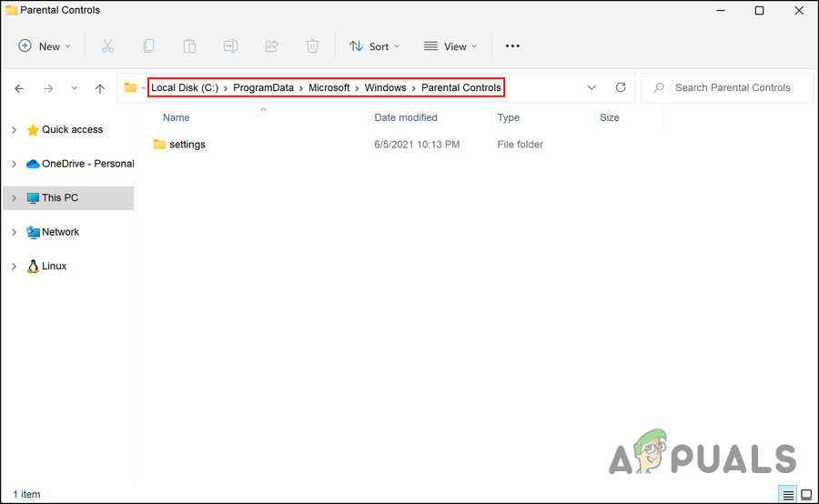819x504 pixels.
Task: Click the Cut scissors icon
Action: pyautogui.click(x=107, y=46)
